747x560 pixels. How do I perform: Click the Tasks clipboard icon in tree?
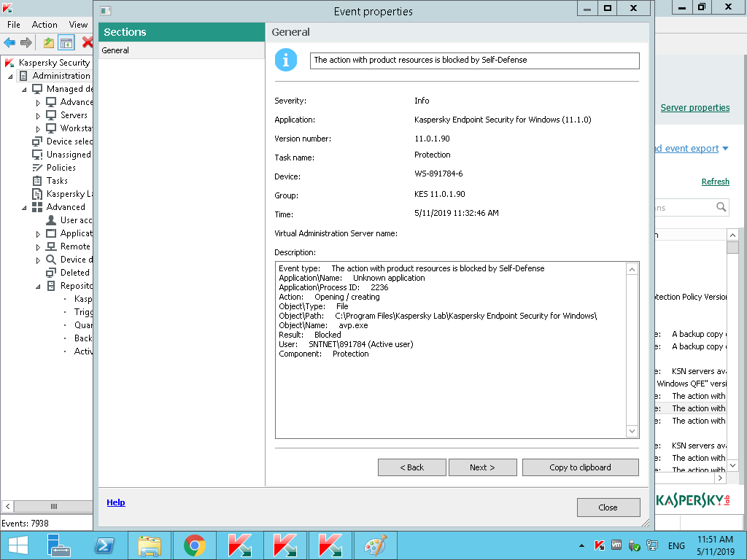coord(38,181)
